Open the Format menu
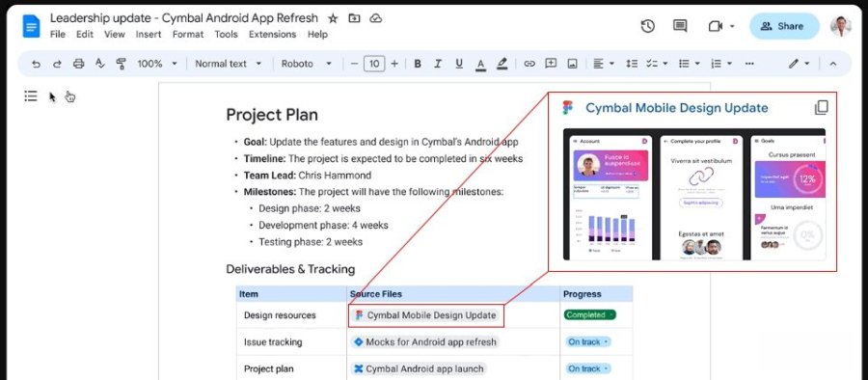868x380 pixels. pos(188,35)
